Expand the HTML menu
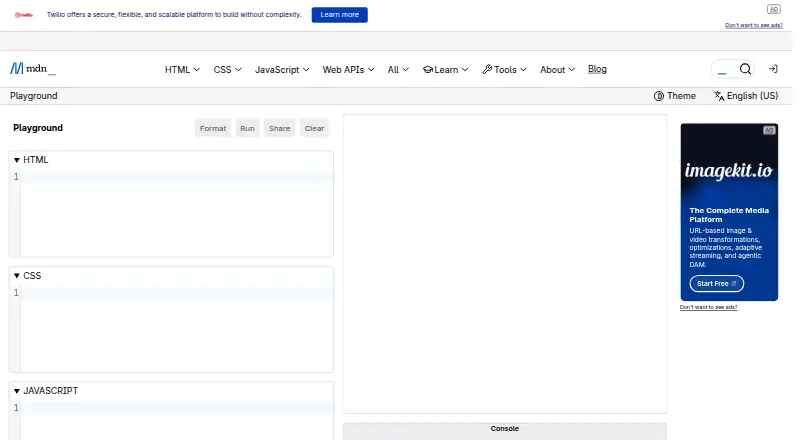Image resolution: width=800 pixels, height=440 pixels. (182, 69)
